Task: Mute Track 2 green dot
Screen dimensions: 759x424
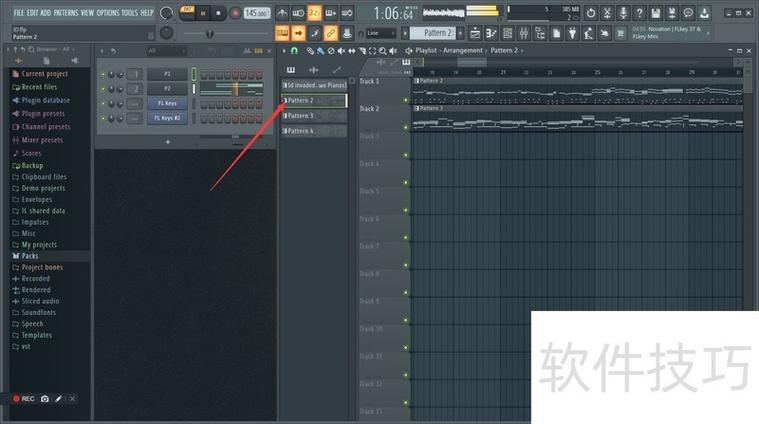Action: [406, 127]
